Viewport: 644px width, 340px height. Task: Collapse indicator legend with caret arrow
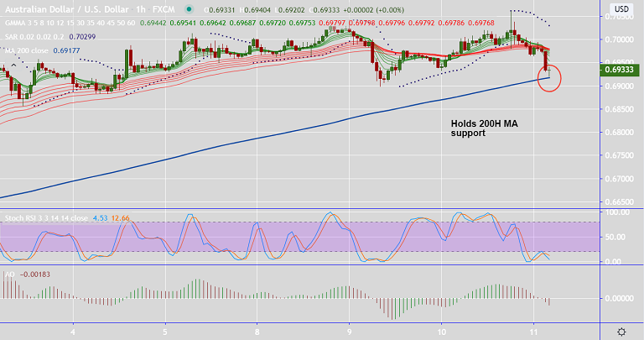14,65
